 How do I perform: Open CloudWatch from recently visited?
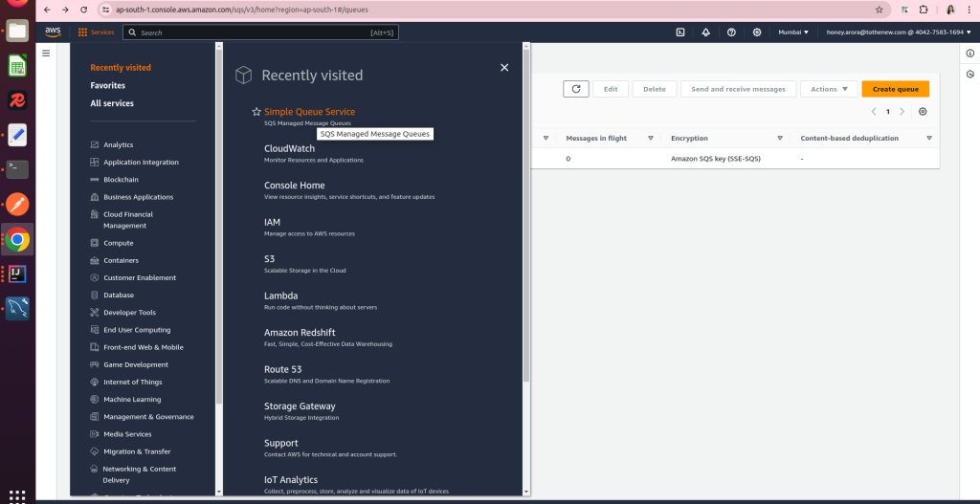[289, 148]
